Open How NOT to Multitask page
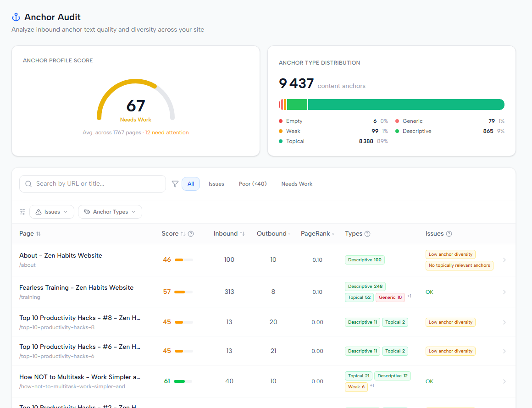The image size is (532, 408). tap(80, 377)
